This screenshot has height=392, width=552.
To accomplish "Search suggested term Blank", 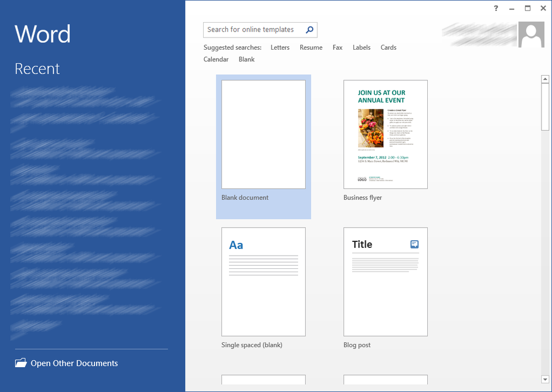I will tap(246, 60).
